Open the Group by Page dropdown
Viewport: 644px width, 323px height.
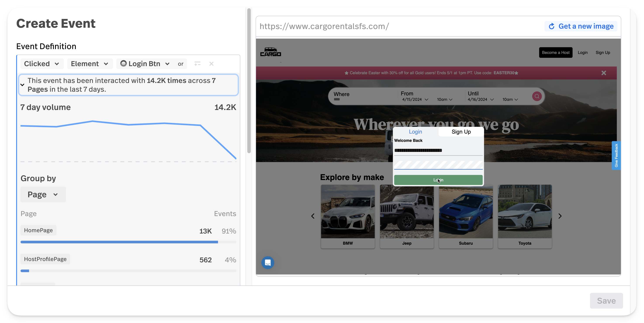tap(43, 194)
